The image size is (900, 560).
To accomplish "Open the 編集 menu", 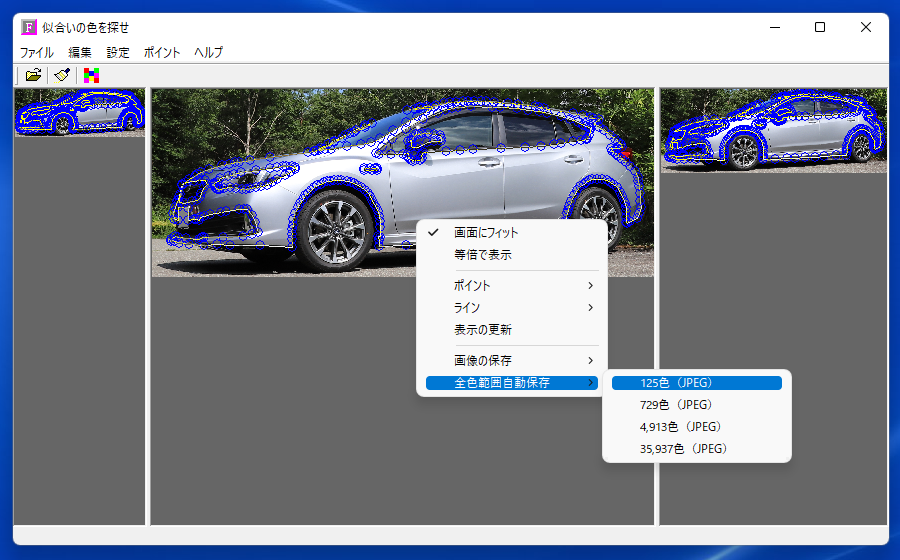I will (80, 52).
